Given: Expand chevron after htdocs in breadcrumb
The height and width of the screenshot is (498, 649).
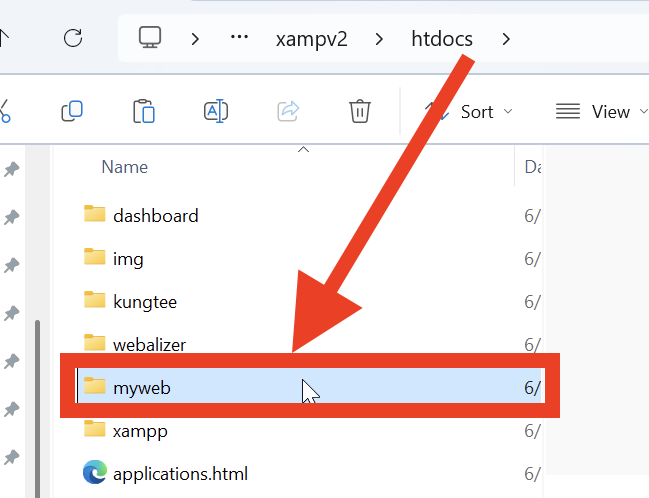Looking at the screenshot, I should click(x=506, y=39).
